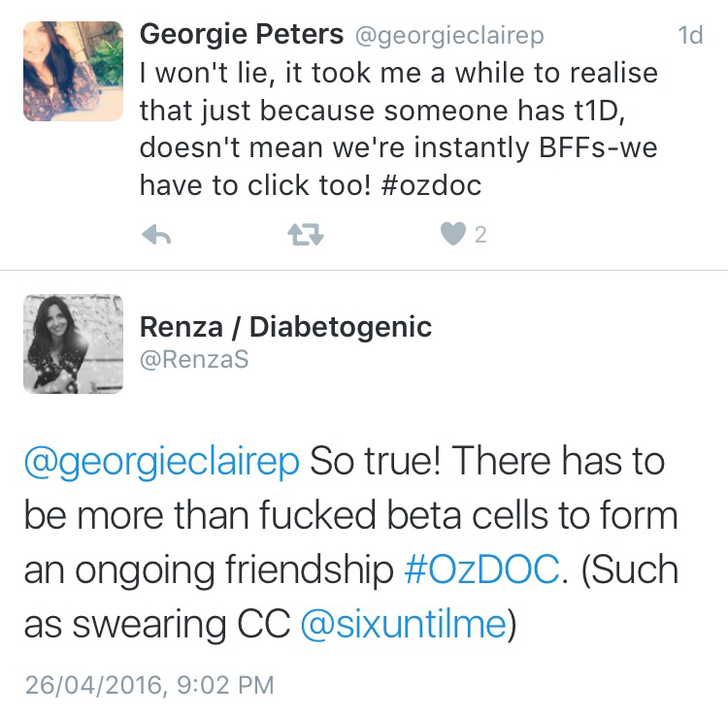Open the @sixuntilme mention
This screenshot has height=715, width=728.
tap(403, 625)
